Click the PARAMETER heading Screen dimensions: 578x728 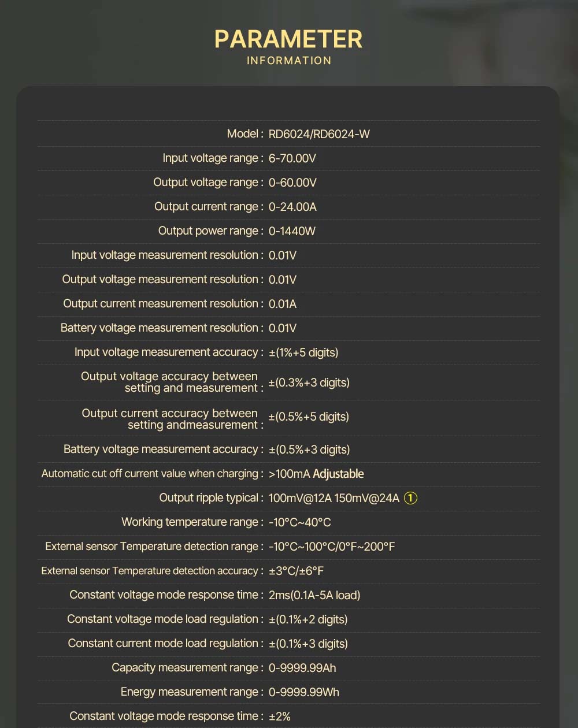coord(288,39)
